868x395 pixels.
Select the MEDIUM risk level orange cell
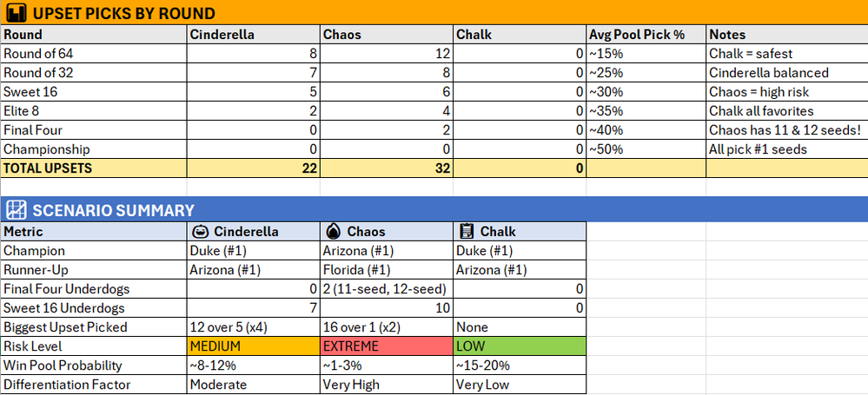254,346
